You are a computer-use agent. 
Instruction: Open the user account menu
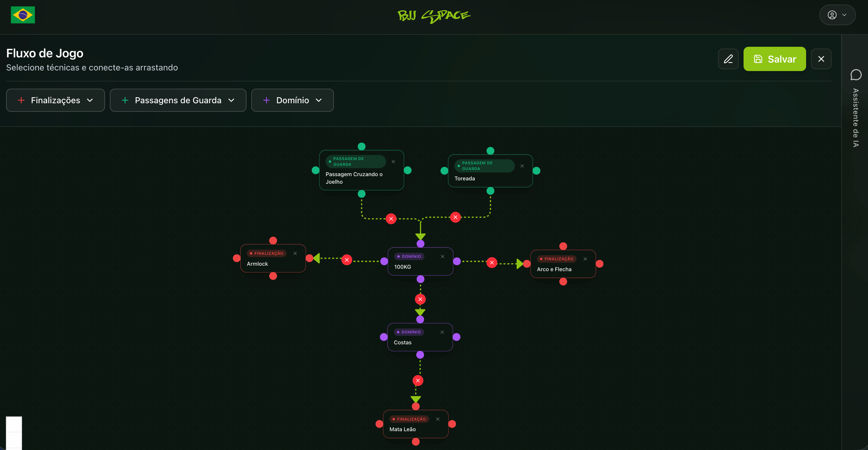tap(837, 15)
